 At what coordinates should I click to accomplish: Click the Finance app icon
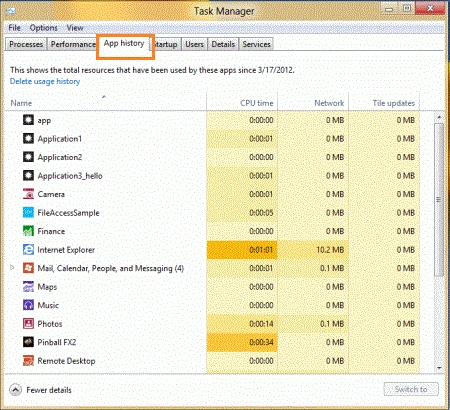[x=28, y=231]
